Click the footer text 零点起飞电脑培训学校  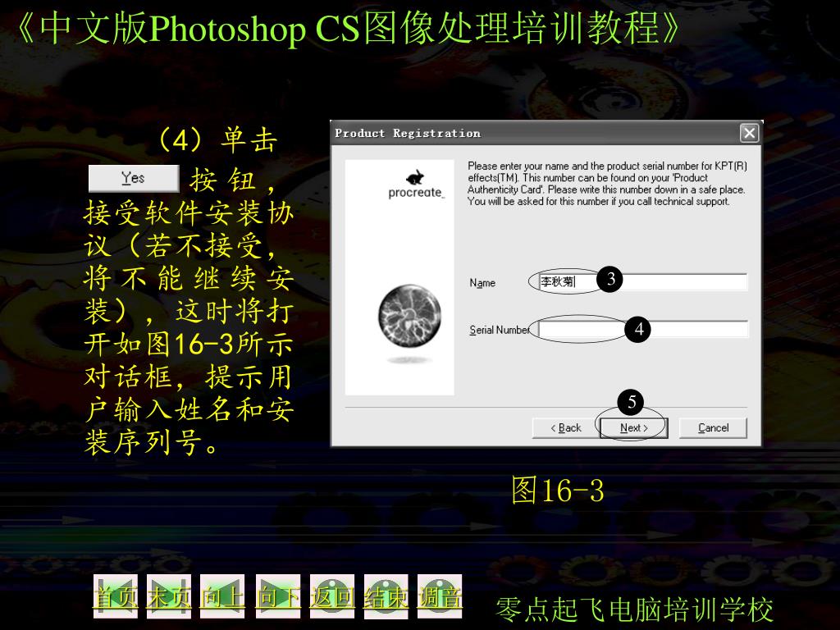point(635,609)
